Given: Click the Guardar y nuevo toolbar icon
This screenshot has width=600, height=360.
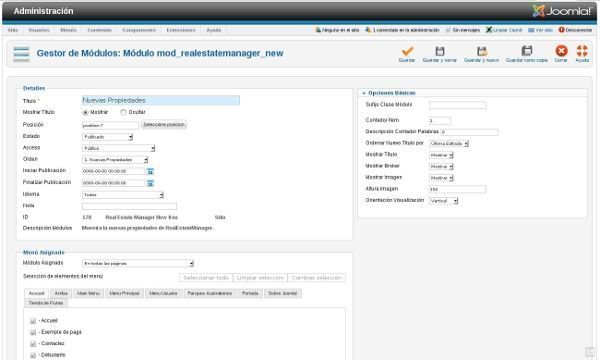Looking at the screenshot, I should [x=482, y=51].
